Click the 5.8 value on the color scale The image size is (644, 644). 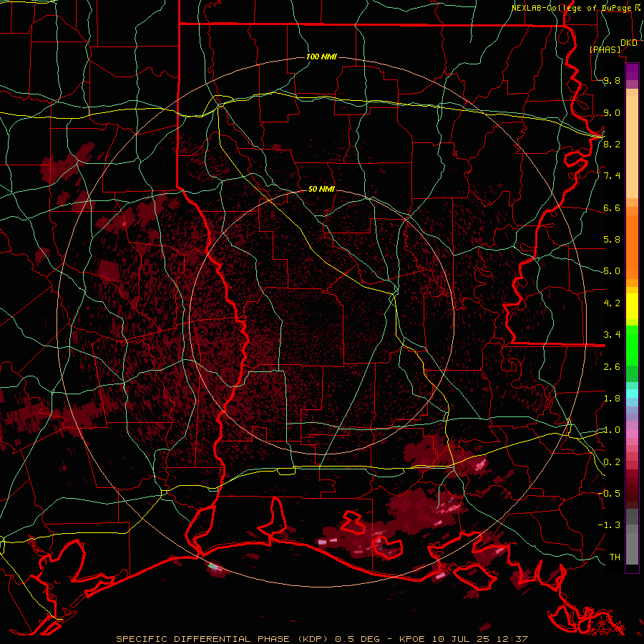[612, 240]
